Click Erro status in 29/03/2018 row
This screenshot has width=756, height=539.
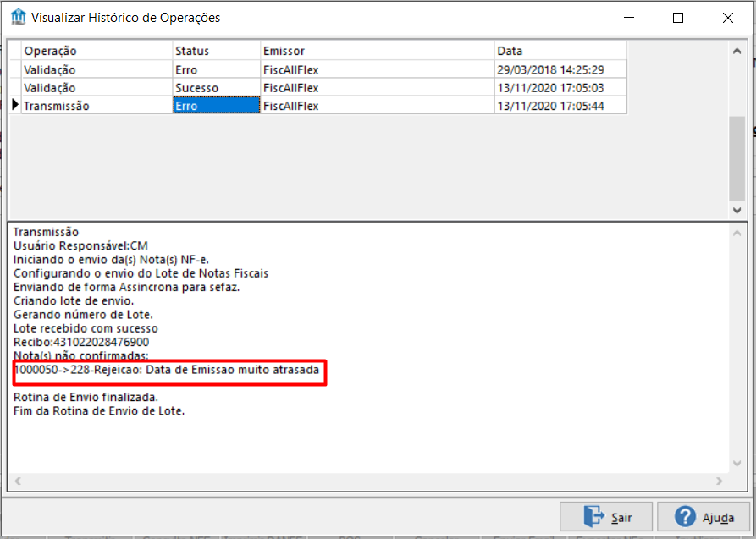tap(217, 69)
